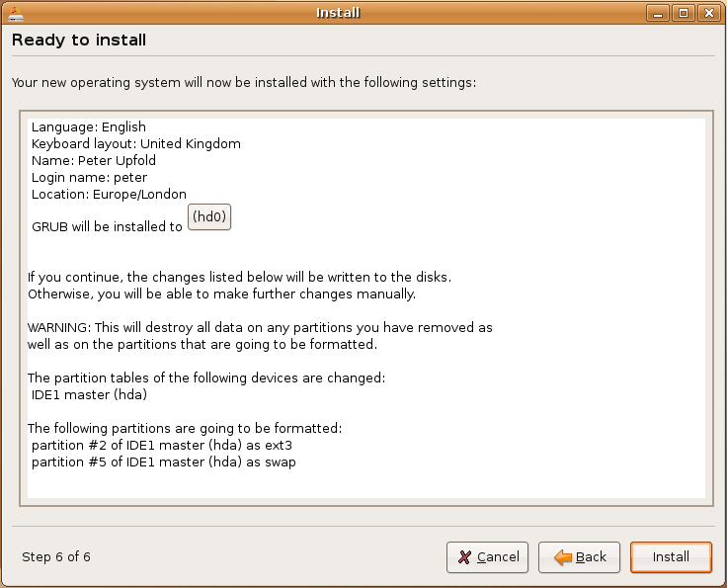
Task: Minimize the Install window
Action: coord(658,13)
